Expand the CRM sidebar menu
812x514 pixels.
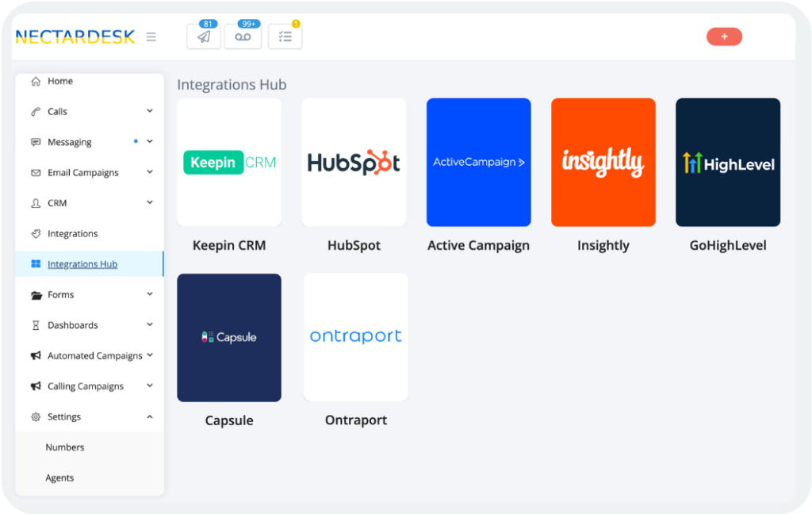click(x=149, y=202)
